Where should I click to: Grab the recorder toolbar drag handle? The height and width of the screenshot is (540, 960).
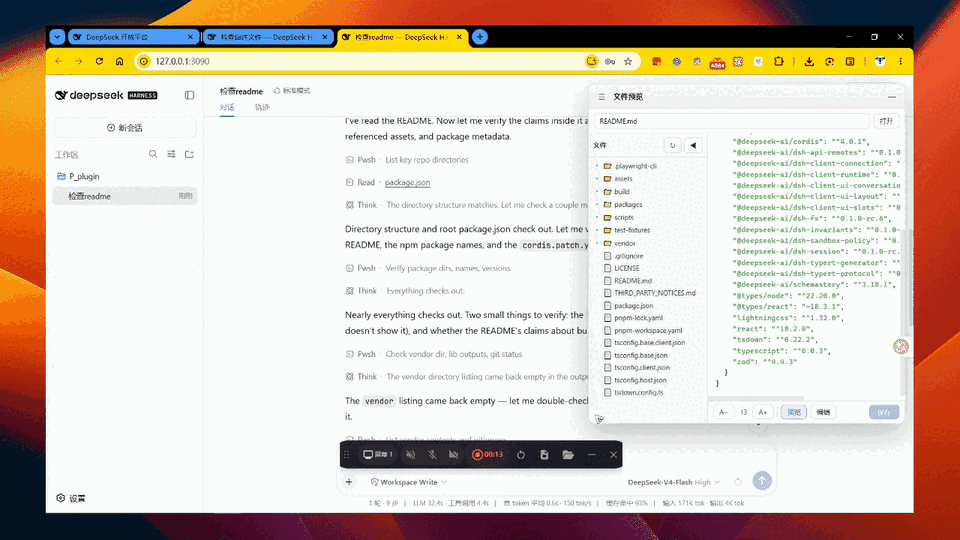347,454
